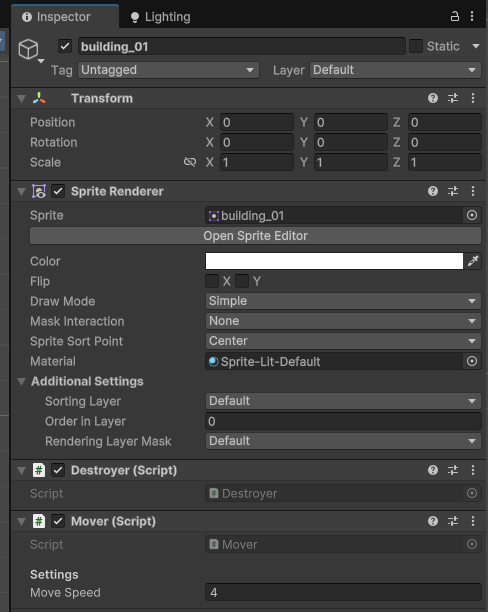The width and height of the screenshot is (488, 612).
Task: Enable the Flip Y checkbox
Action: (x=242, y=281)
